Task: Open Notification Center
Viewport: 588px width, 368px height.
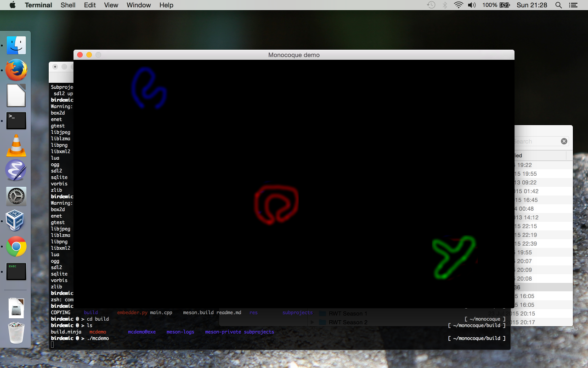Action: click(x=573, y=5)
